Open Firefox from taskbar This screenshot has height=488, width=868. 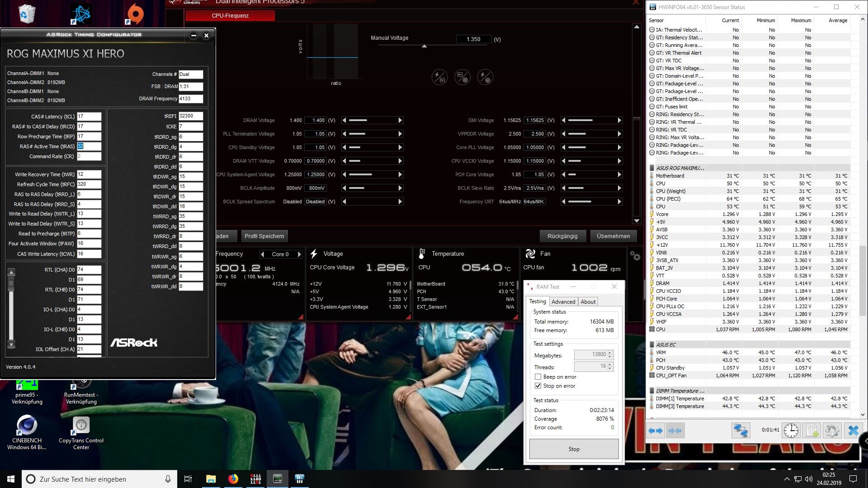click(x=233, y=479)
